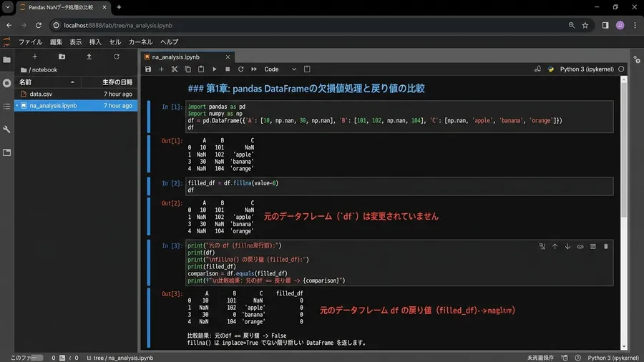Copy the selected cell in the notebook toolbar

[x=187, y=69]
